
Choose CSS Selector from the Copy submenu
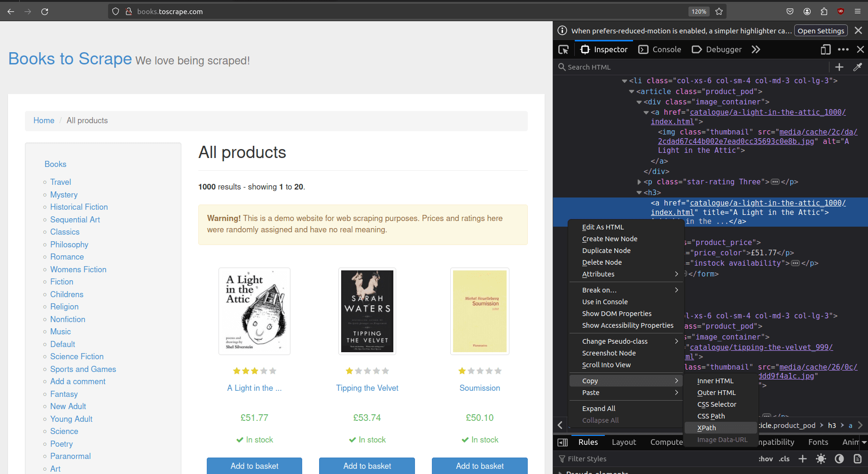pos(720,404)
